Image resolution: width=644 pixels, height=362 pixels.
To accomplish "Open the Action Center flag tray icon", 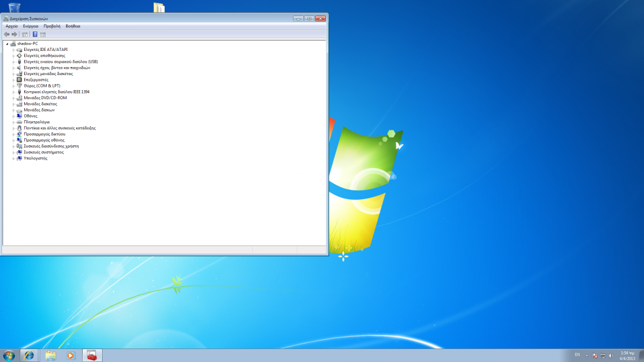I will click(595, 355).
